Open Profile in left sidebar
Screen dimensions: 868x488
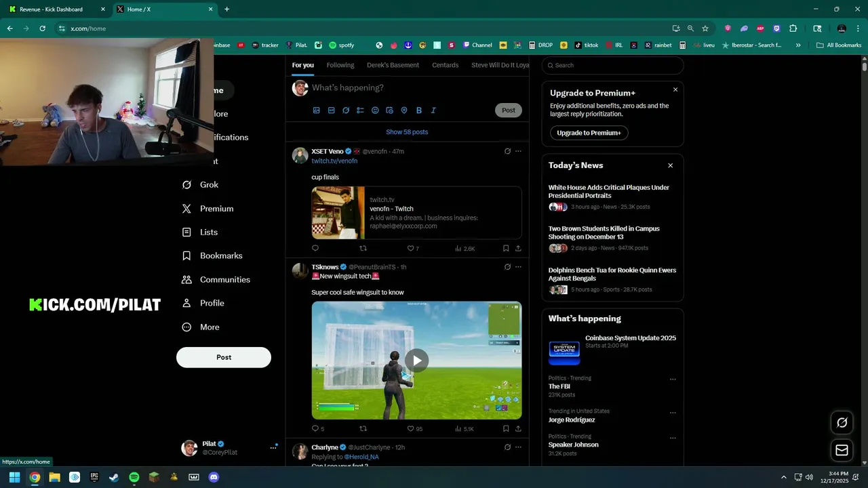click(x=203, y=304)
